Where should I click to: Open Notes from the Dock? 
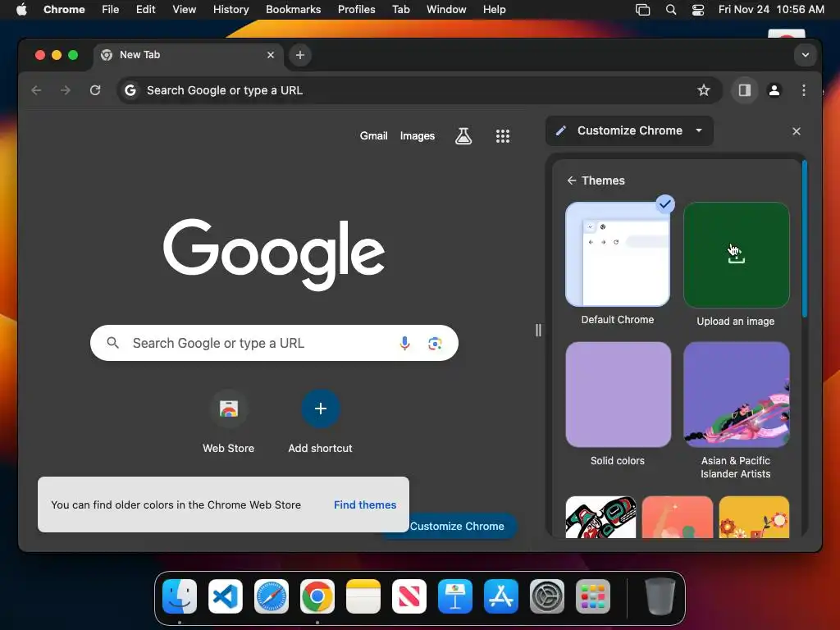[363, 596]
